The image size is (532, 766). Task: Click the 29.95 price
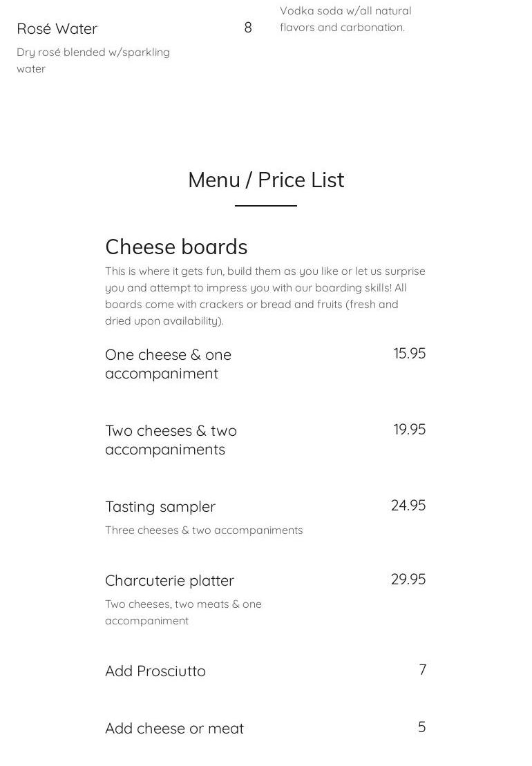tap(408, 580)
